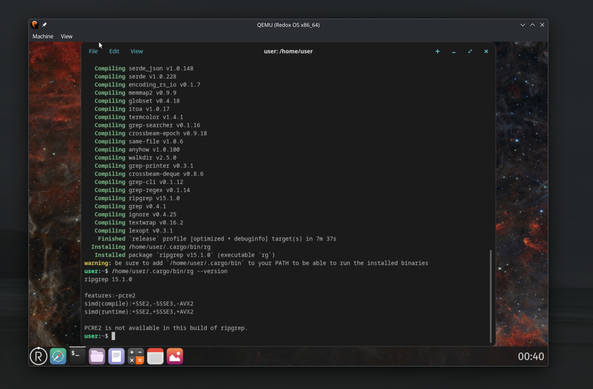Viewport: 593px width, 389px height.
Task: Click the 'Installing /home/user/.cargo/bin/rg' line
Action: click(x=151, y=247)
